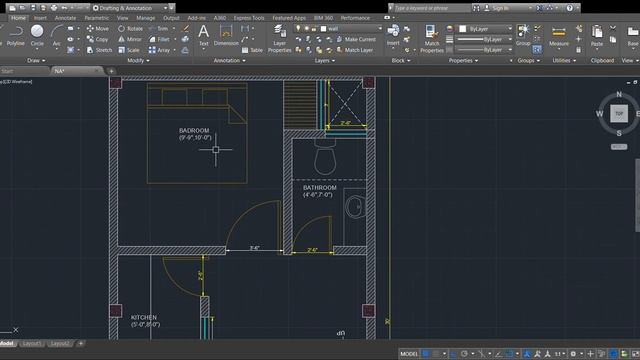The height and width of the screenshot is (360, 640).
Task: Activate the Stretch tool
Action: coord(99,50)
